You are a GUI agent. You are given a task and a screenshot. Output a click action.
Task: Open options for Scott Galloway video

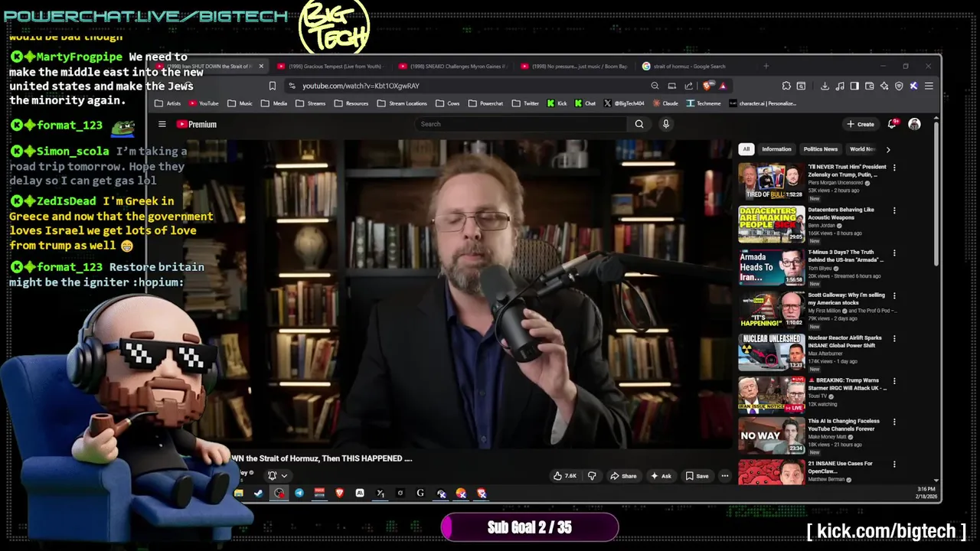(x=894, y=295)
